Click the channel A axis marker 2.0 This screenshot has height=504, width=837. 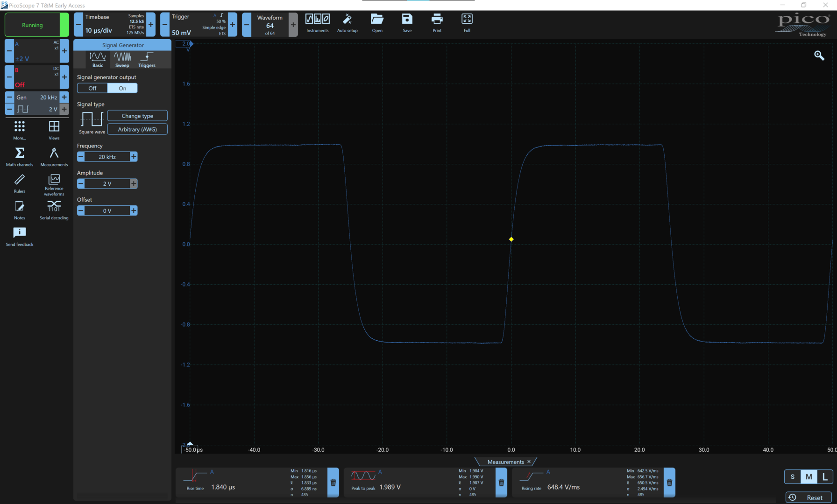pyautogui.click(x=184, y=44)
